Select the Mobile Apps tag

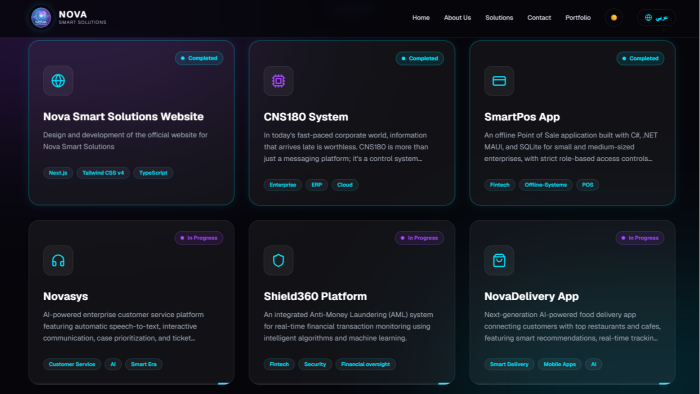click(559, 364)
